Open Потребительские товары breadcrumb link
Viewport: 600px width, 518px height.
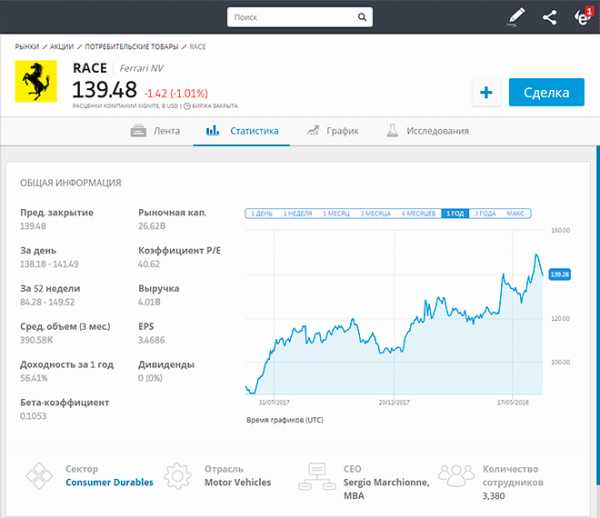131,47
